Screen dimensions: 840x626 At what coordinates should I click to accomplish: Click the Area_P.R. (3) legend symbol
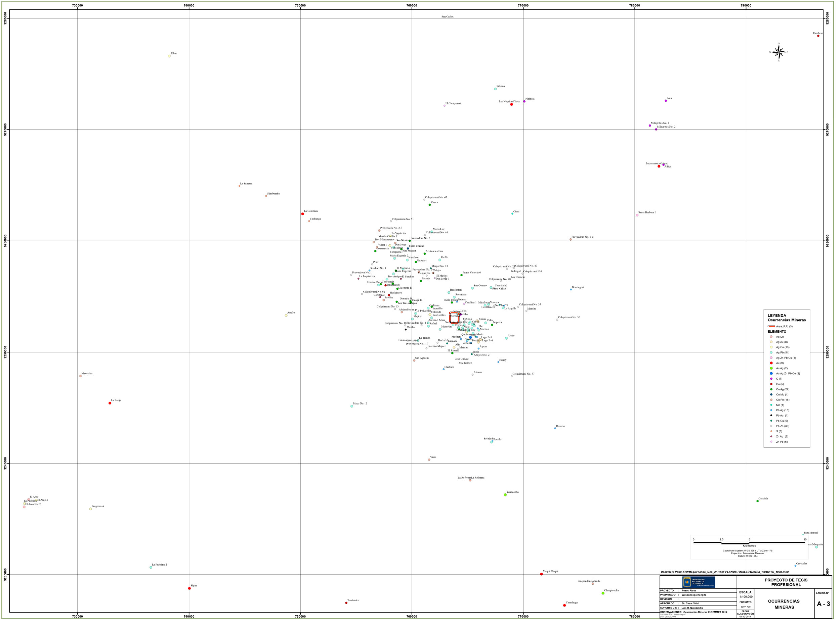tap(771, 326)
